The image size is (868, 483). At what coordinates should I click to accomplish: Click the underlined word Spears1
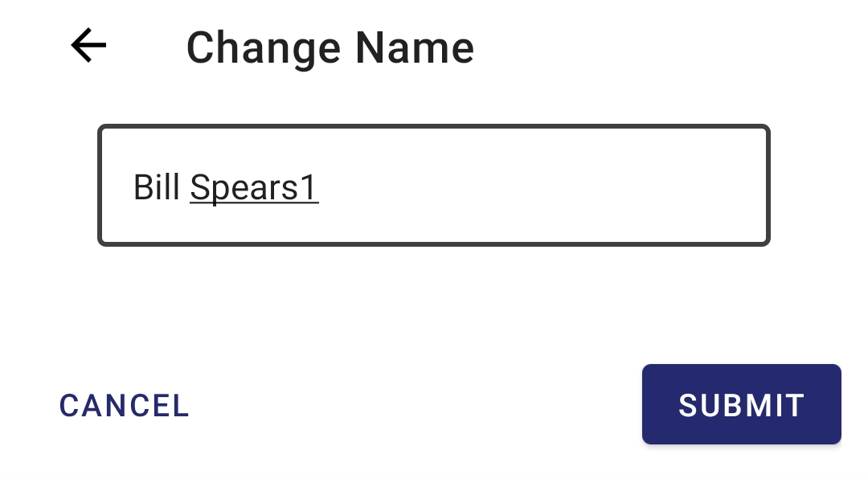point(254,187)
